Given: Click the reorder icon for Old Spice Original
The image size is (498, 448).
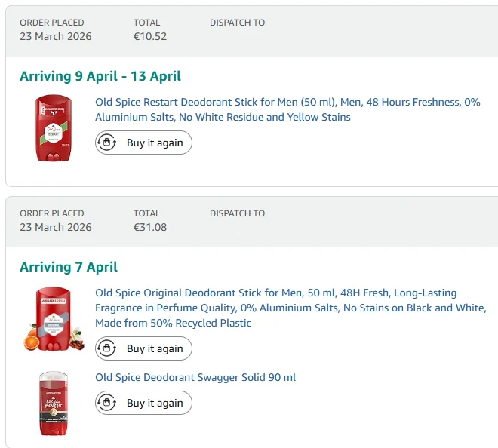Looking at the screenshot, I should (107, 348).
